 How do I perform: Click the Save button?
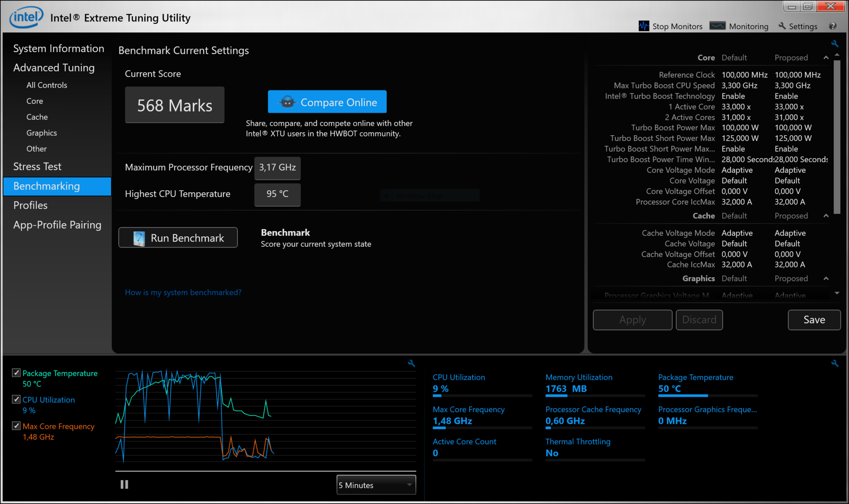coord(814,320)
